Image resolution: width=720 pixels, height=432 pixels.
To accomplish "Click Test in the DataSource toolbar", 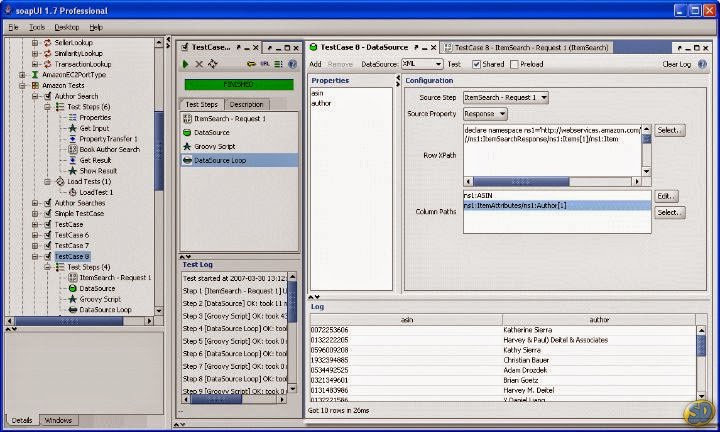I will click(x=454, y=64).
